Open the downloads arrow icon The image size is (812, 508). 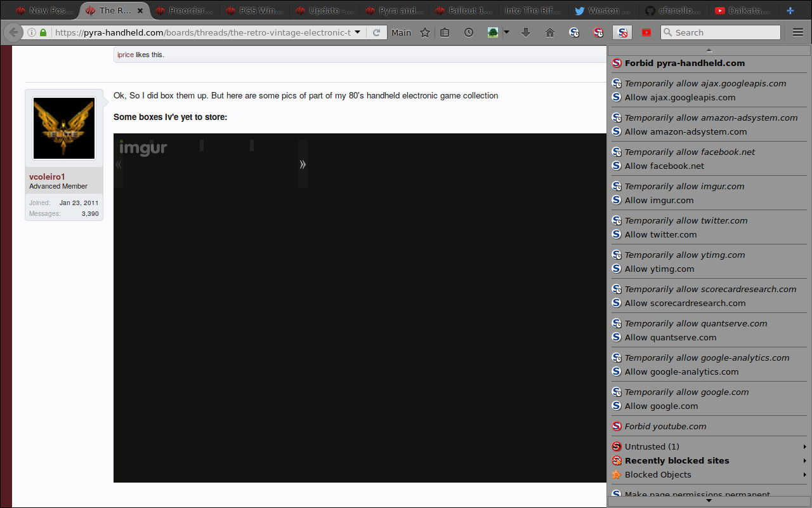pyautogui.click(x=525, y=32)
